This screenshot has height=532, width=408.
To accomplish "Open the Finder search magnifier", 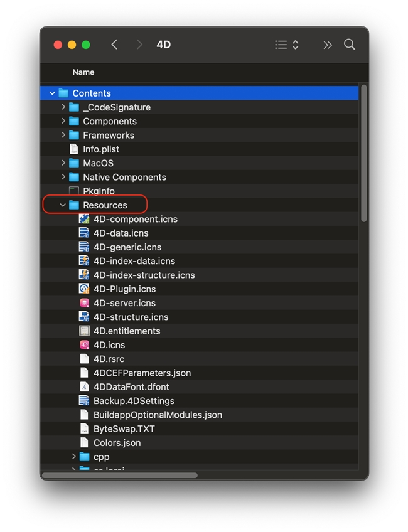I will coord(350,45).
